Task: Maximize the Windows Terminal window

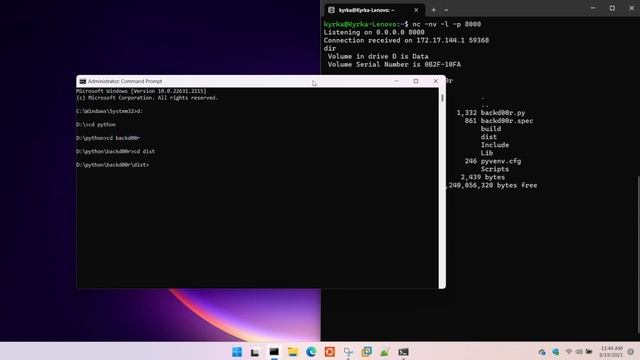Action: 612,8
